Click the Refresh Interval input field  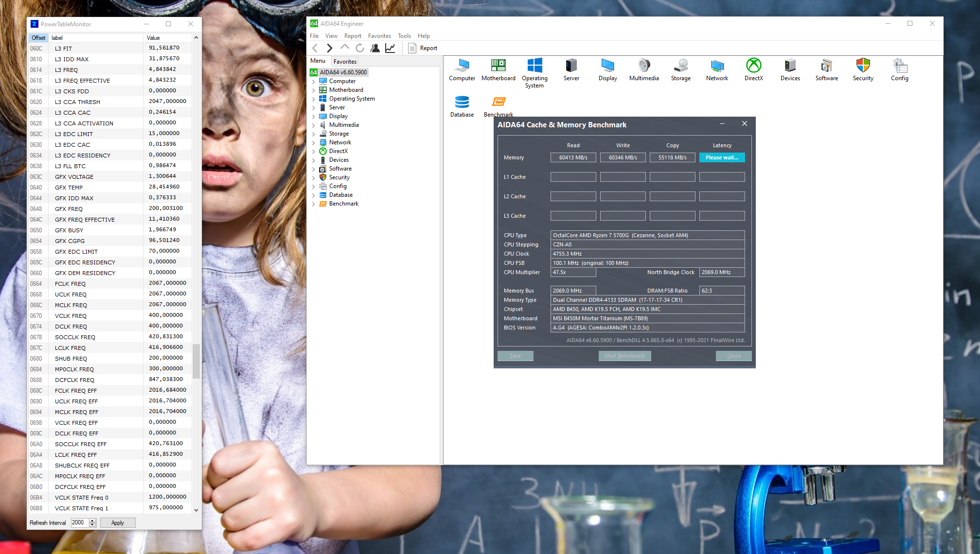pos(79,523)
